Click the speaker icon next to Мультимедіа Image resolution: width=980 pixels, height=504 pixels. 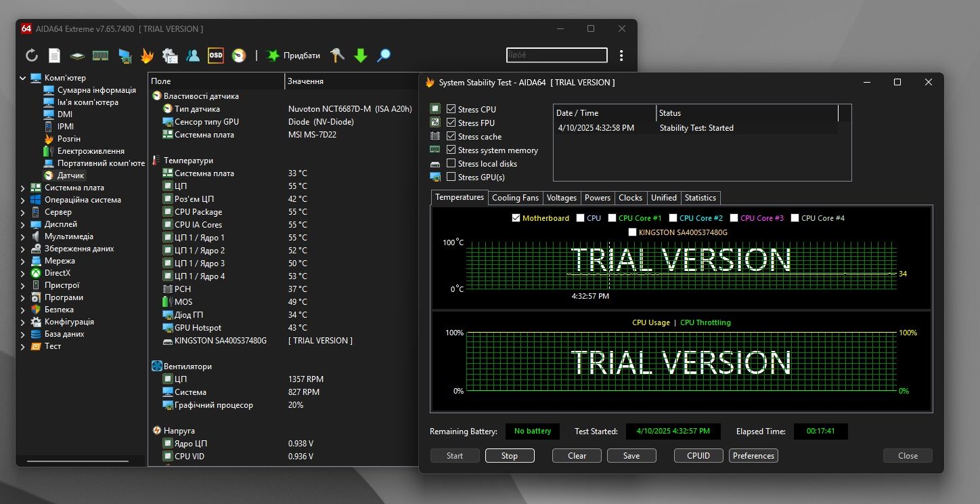tap(36, 236)
